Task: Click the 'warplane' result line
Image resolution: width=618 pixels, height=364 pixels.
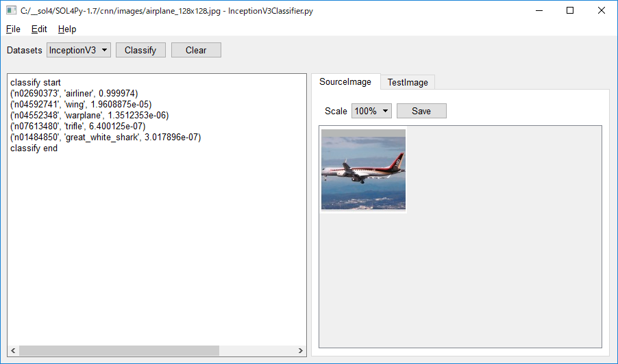Action: tap(90, 116)
